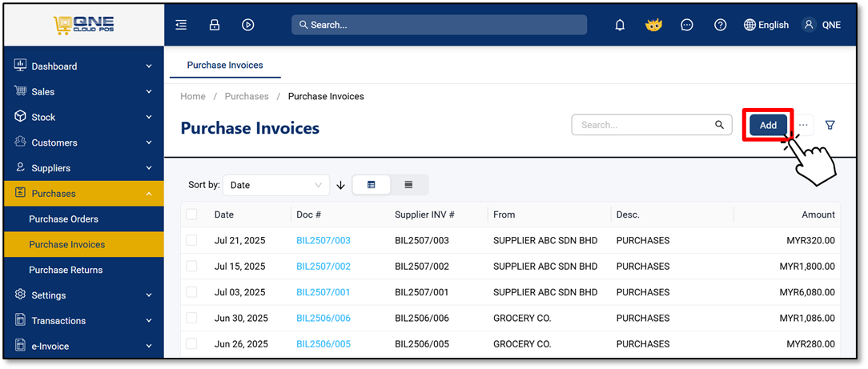The width and height of the screenshot is (868, 369).
Task: Open document BIL2507/003 link
Action: 323,241
